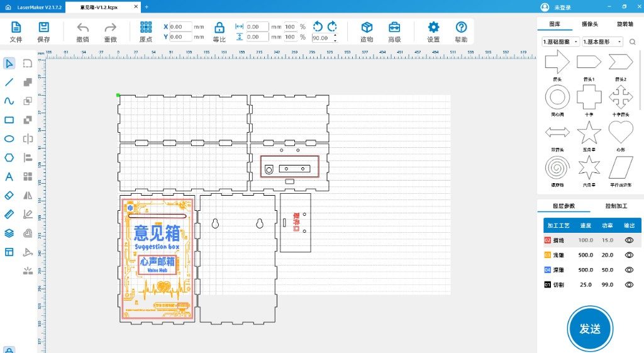The height and width of the screenshot is (353, 644).
Task: Click the X coordinate input field
Action: tap(180, 26)
